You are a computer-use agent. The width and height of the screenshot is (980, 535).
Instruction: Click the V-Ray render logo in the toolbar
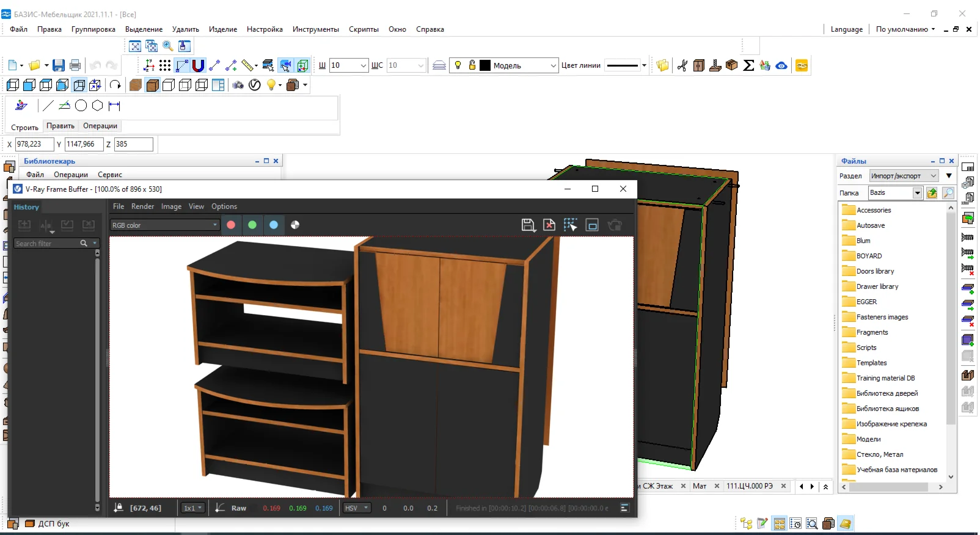pyautogui.click(x=255, y=85)
